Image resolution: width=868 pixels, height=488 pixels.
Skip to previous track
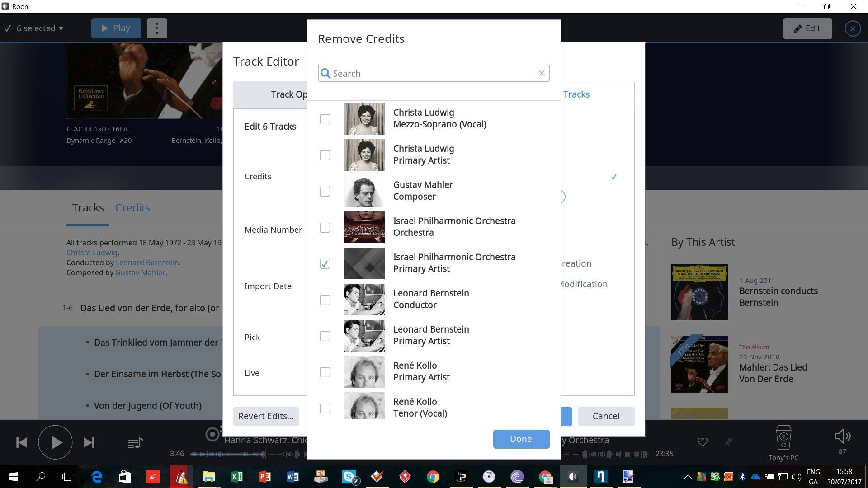pos(22,442)
